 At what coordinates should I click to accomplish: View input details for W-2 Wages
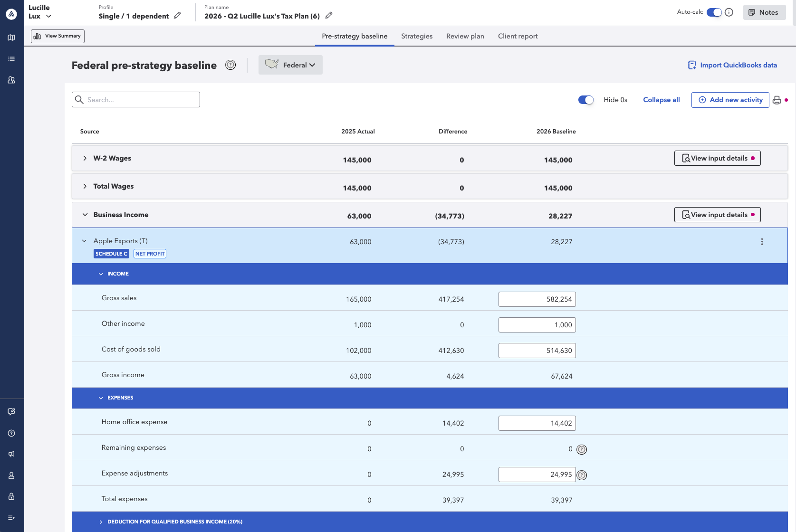coord(717,158)
